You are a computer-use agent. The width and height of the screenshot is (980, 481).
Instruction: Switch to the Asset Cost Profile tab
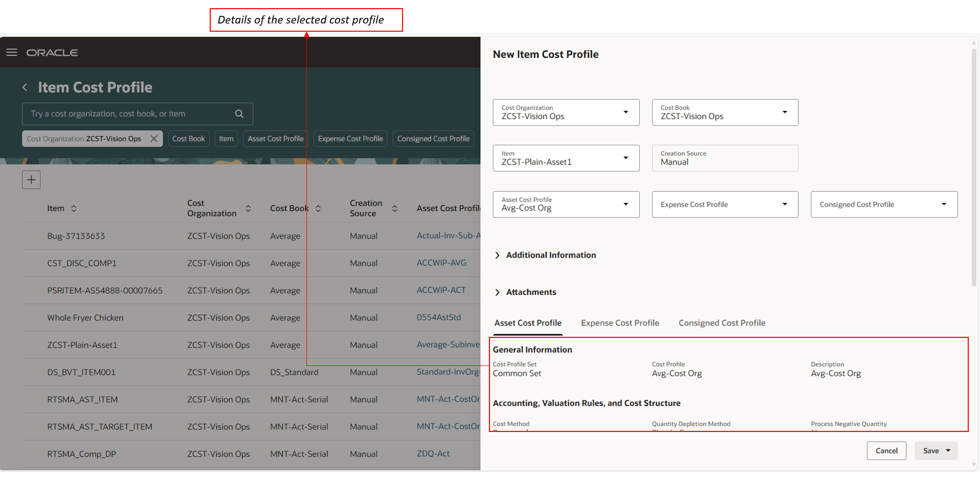528,323
